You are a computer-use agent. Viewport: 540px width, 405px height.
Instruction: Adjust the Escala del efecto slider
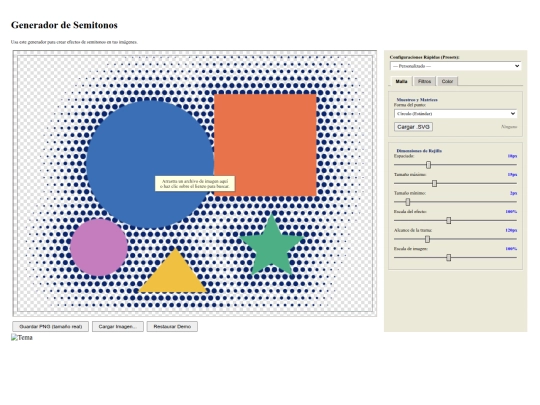pos(455,220)
